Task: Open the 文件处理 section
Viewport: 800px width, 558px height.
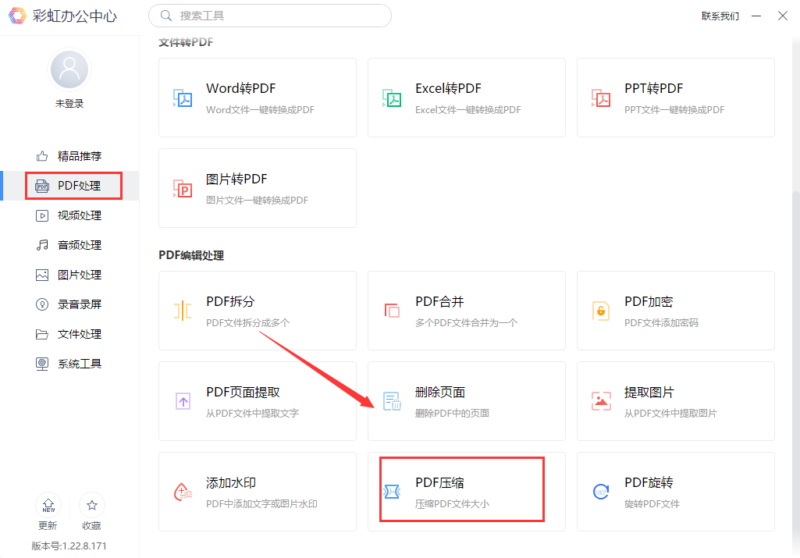Action: (x=69, y=334)
